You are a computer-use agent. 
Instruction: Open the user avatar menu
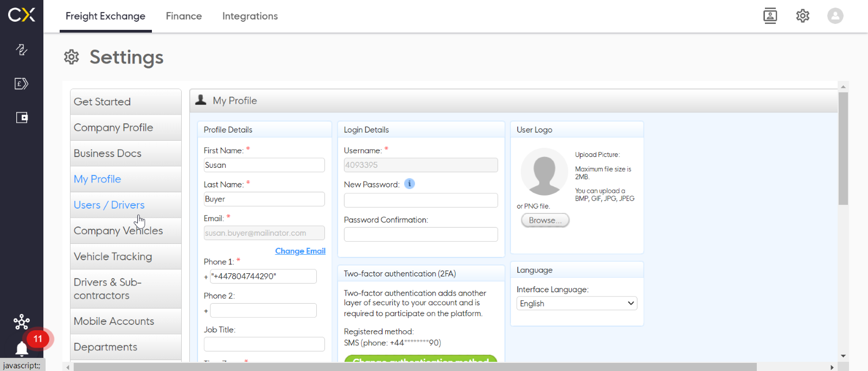pos(835,16)
